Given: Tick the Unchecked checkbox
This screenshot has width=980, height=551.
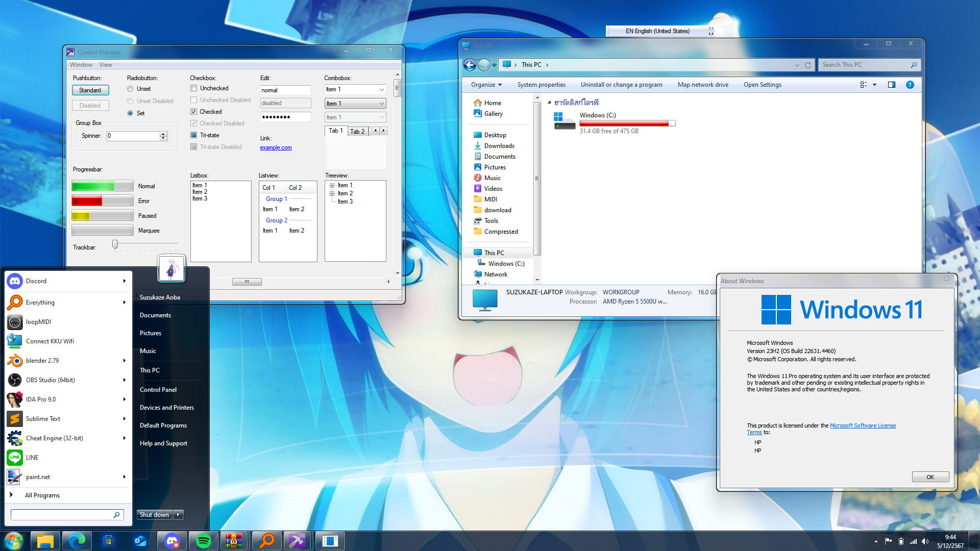Looking at the screenshot, I should (194, 88).
